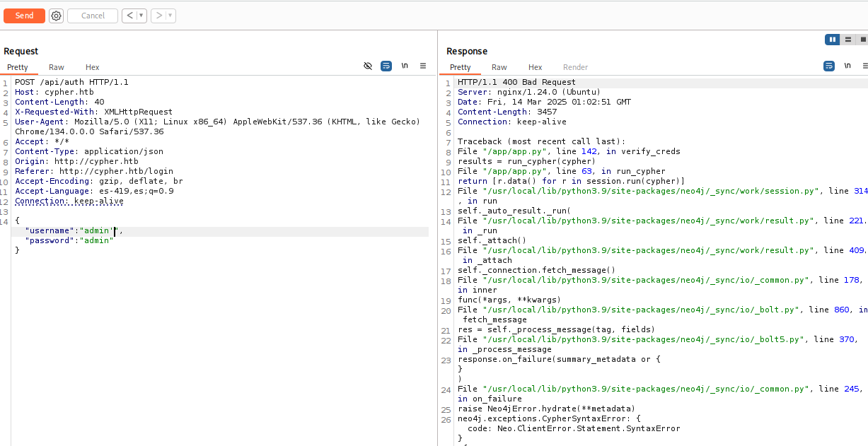This screenshot has width=868, height=446.
Task: Select the top-bottom split layout icon
Action: (847, 40)
